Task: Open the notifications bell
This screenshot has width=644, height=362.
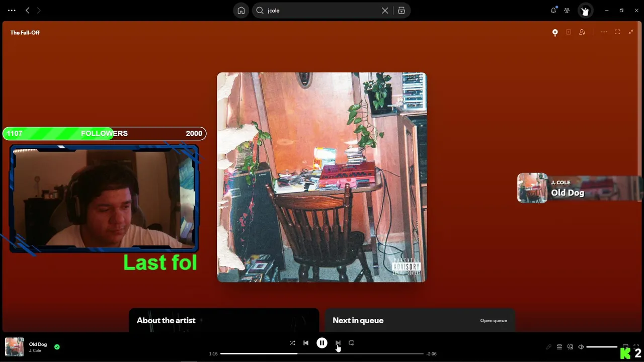Action: coord(553,10)
